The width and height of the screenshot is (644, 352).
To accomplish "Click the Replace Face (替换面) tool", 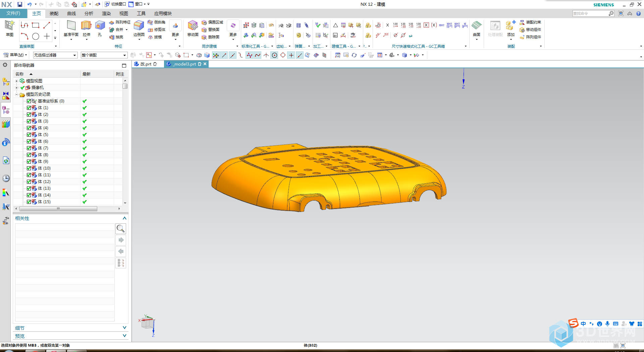I will coord(211,30).
